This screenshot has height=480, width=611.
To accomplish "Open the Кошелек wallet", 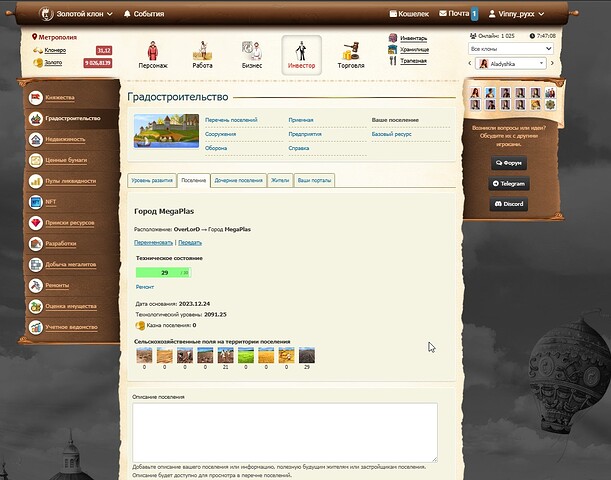I will [x=408, y=14].
